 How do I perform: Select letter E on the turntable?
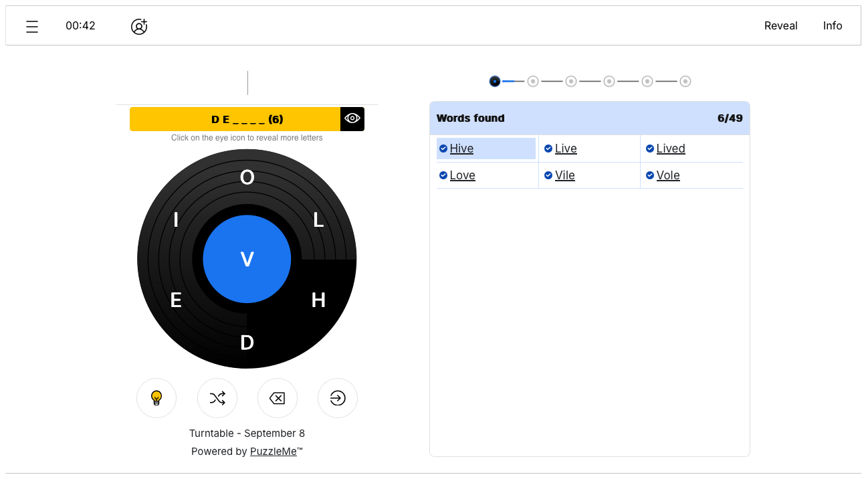[176, 301]
